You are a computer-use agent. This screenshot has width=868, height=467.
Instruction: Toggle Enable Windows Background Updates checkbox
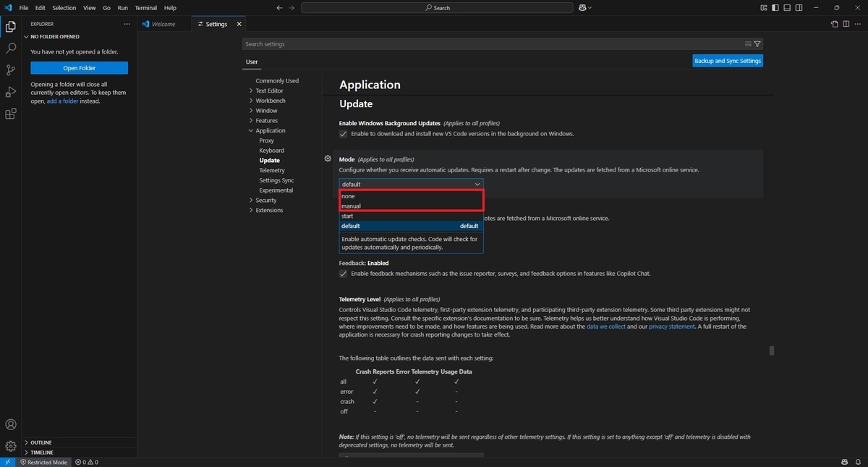(344, 134)
